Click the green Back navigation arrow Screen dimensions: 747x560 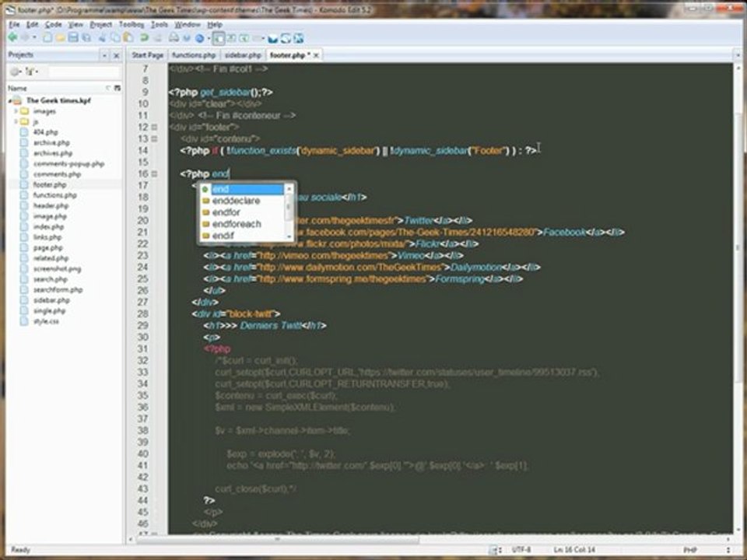[13, 37]
